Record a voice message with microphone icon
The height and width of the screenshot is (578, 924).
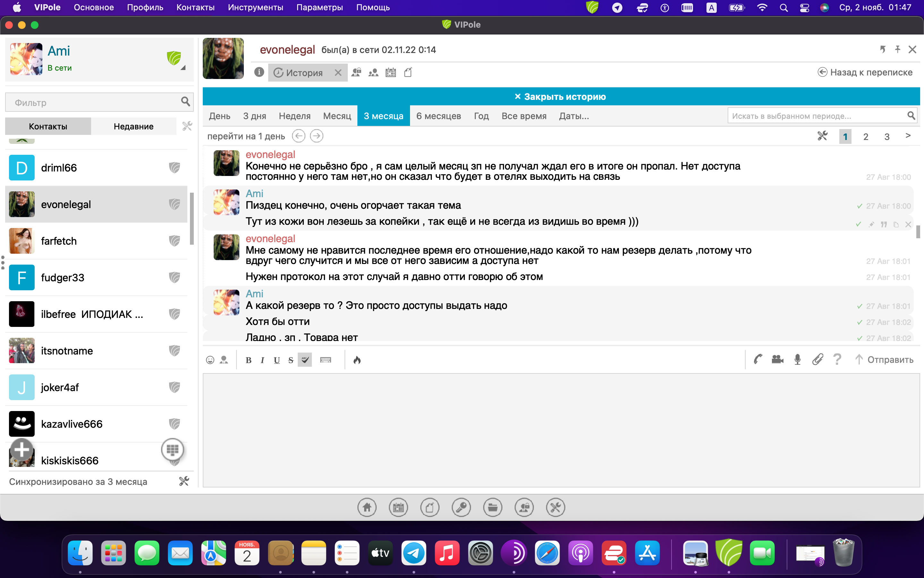coord(798,359)
